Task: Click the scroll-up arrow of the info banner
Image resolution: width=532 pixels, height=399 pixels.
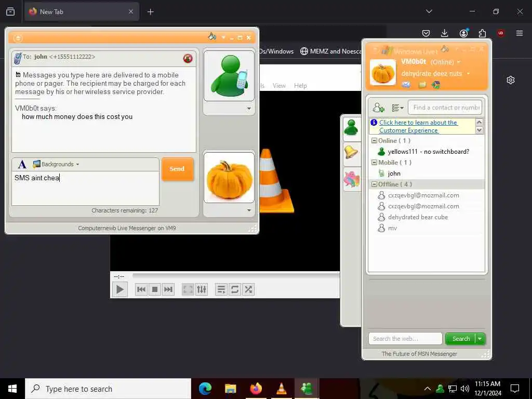Action: [479, 123]
